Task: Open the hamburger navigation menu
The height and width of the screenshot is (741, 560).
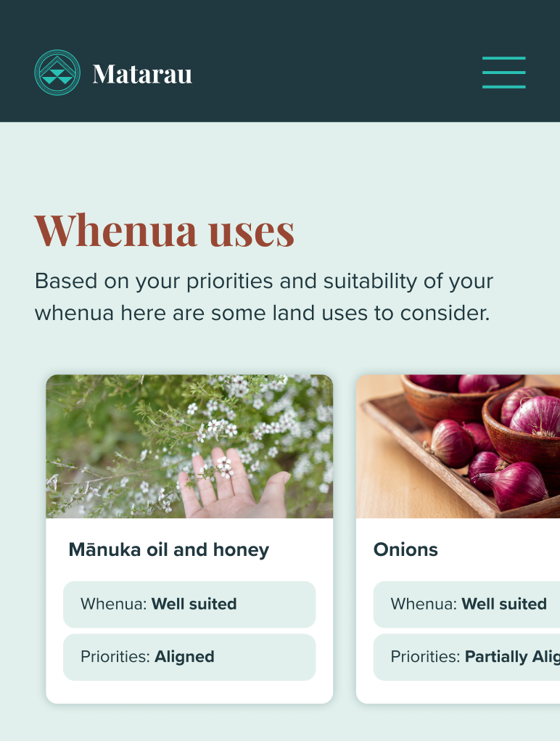Action: [503, 73]
